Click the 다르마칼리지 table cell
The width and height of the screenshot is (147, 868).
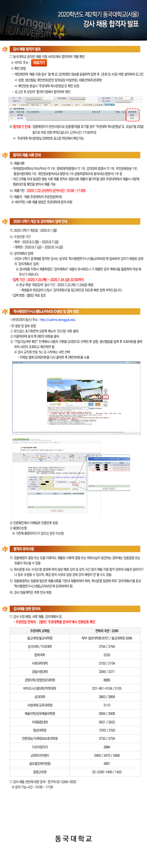[40, 747]
